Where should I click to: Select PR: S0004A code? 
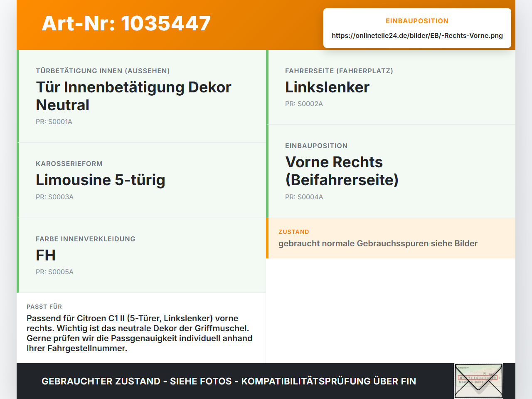(304, 197)
